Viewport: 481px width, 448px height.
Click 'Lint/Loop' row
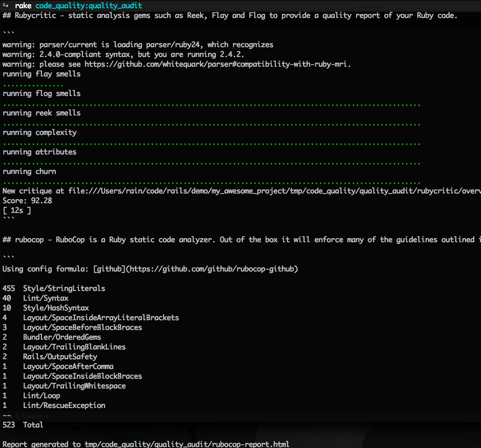click(31, 396)
